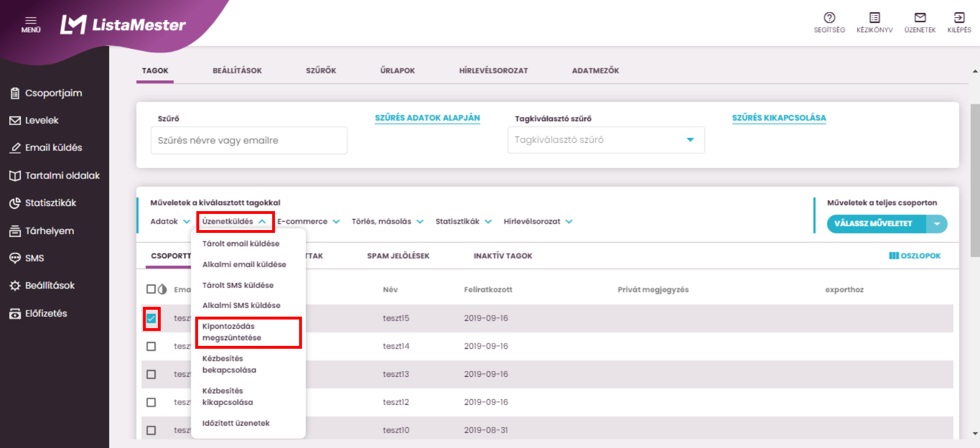Image resolution: width=980 pixels, height=448 pixels.
Task: Expand the Adatok dropdown
Action: (170, 221)
